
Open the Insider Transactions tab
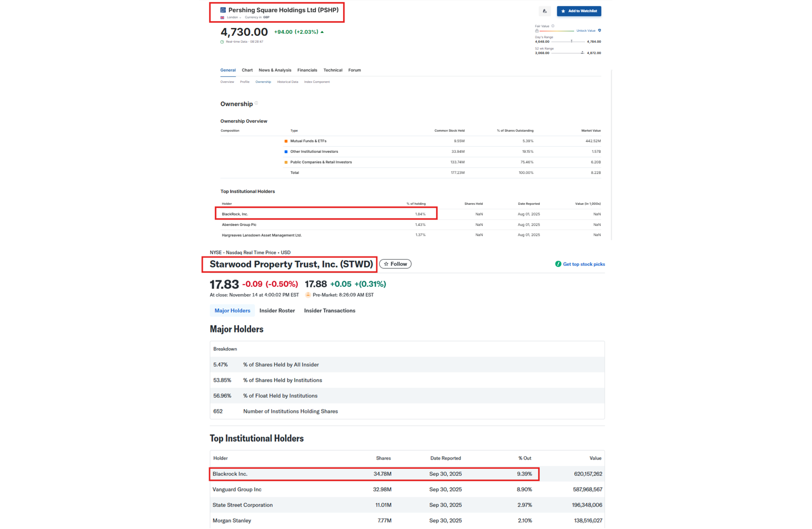329,311
